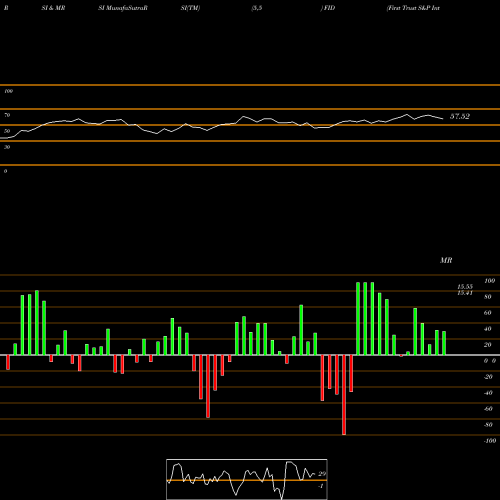
Task: Click the 'SI & MR' header label
Action: click(53, 8)
